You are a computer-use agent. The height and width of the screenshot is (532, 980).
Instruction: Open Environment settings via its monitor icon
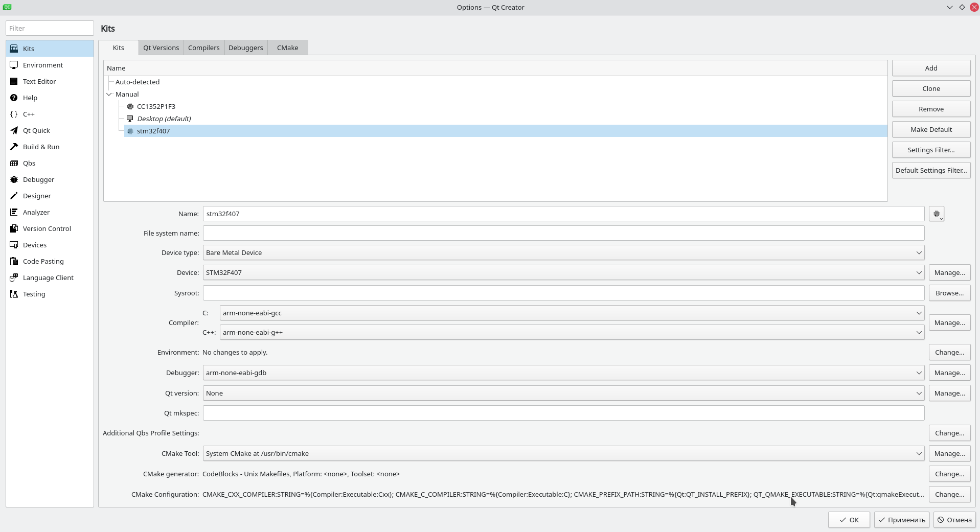pyautogui.click(x=14, y=65)
